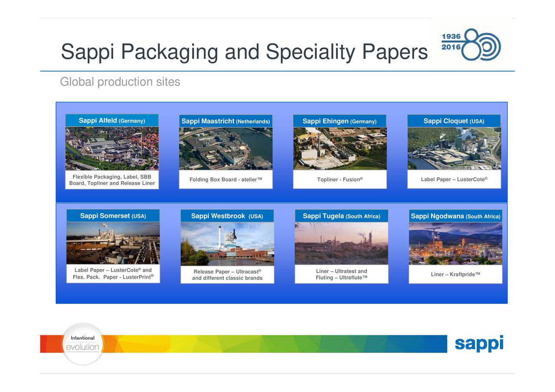Select the 'Sappi Somerset (USA)' header
This screenshot has height=392, width=555.
[113, 216]
